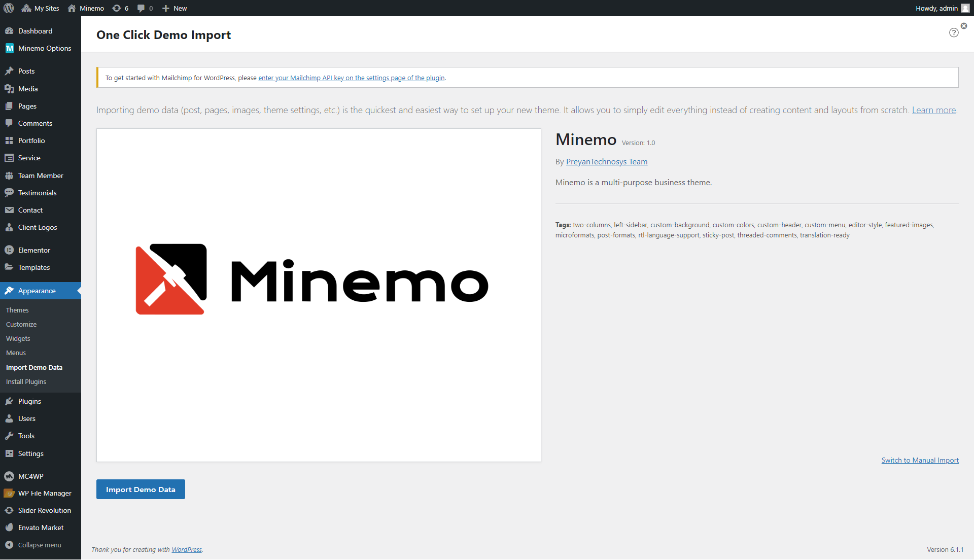Click the Comments icon in sidebar
Viewport: 974px width, 560px height.
pos(9,123)
